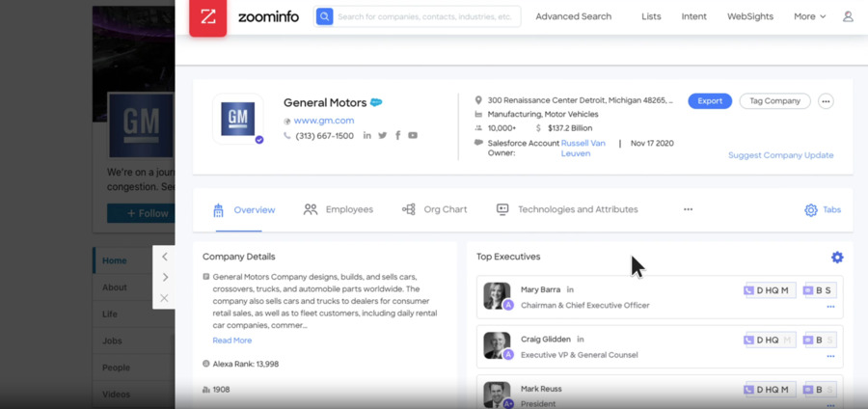Click the phone icon in Mary Barra's row

pyautogui.click(x=749, y=290)
